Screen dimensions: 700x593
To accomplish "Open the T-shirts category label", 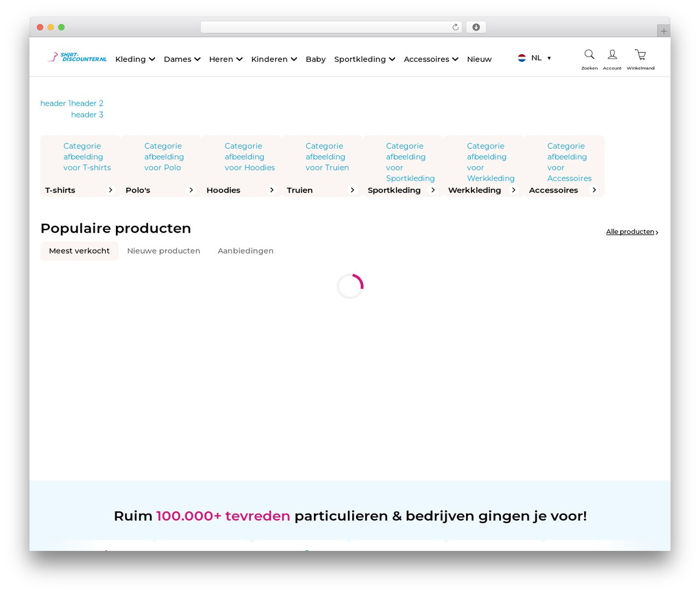I will [x=60, y=190].
